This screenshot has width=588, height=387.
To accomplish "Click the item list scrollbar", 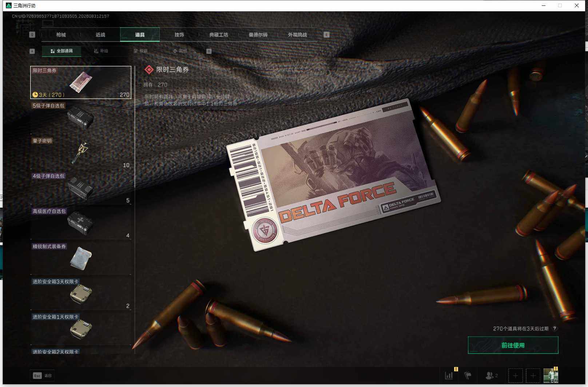I will pyautogui.click(x=135, y=127).
